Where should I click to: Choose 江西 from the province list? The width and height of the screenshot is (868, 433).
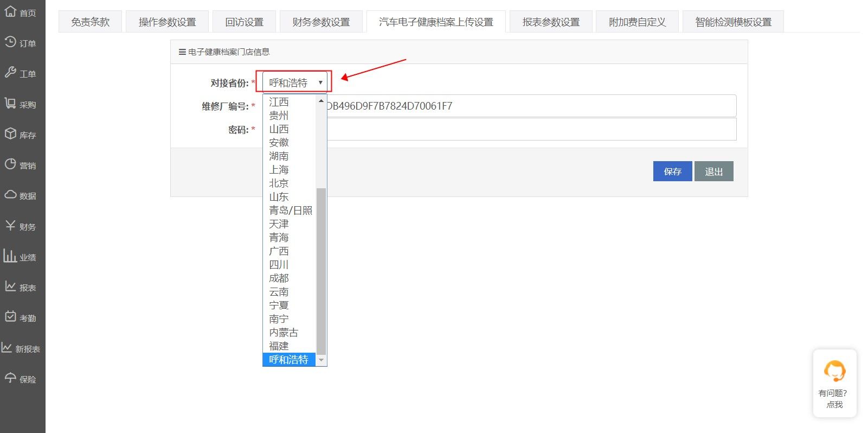coord(289,102)
